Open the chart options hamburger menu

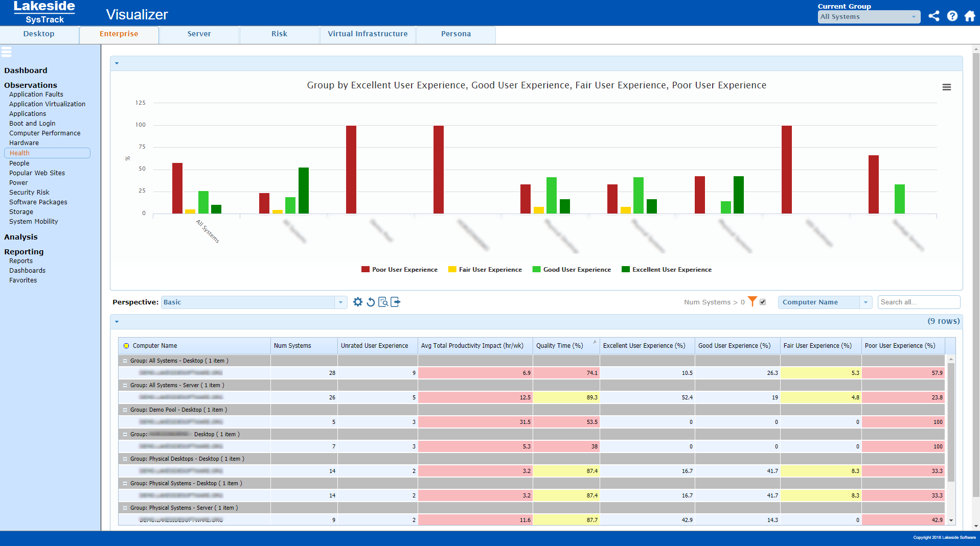tap(947, 87)
